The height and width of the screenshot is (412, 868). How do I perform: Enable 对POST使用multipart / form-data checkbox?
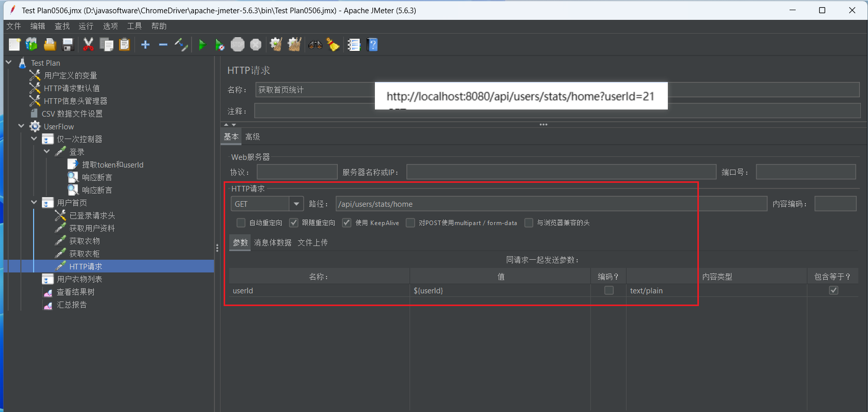point(410,223)
